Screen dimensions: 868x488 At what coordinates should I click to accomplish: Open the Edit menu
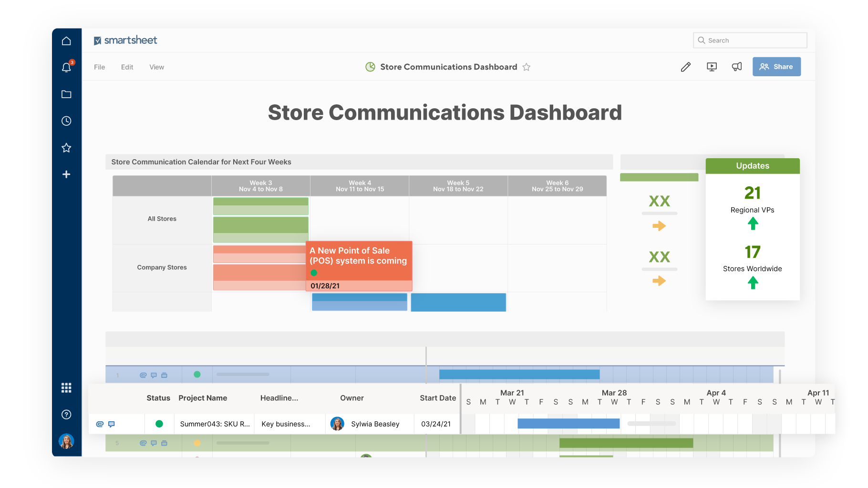tap(127, 67)
